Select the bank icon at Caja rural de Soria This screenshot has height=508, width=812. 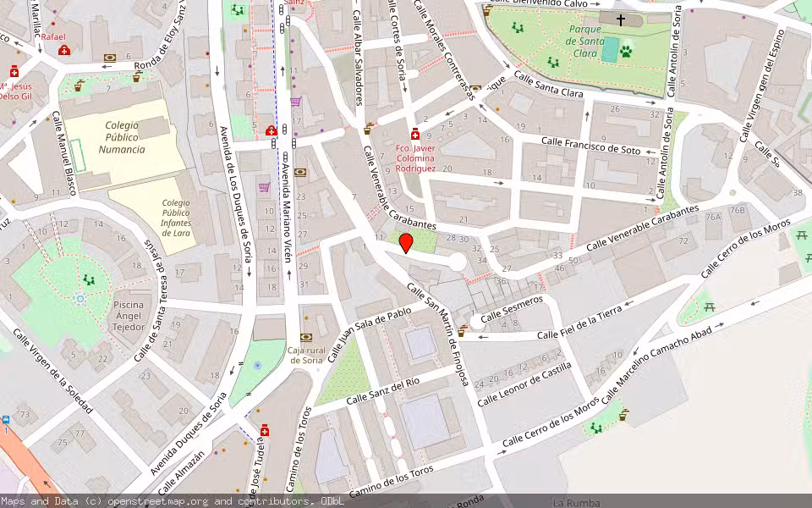(x=304, y=338)
